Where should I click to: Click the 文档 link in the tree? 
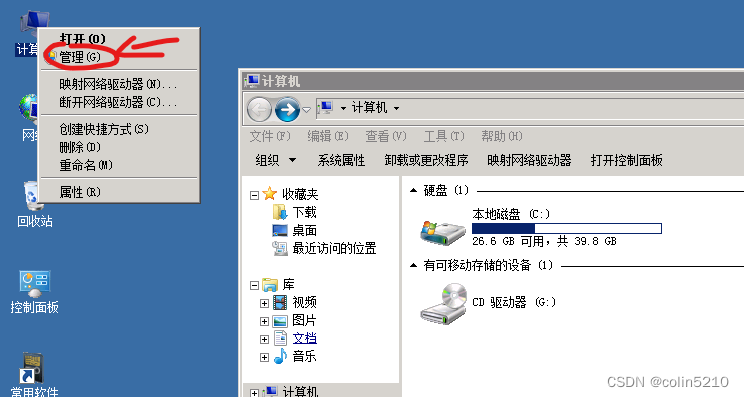[x=304, y=339]
